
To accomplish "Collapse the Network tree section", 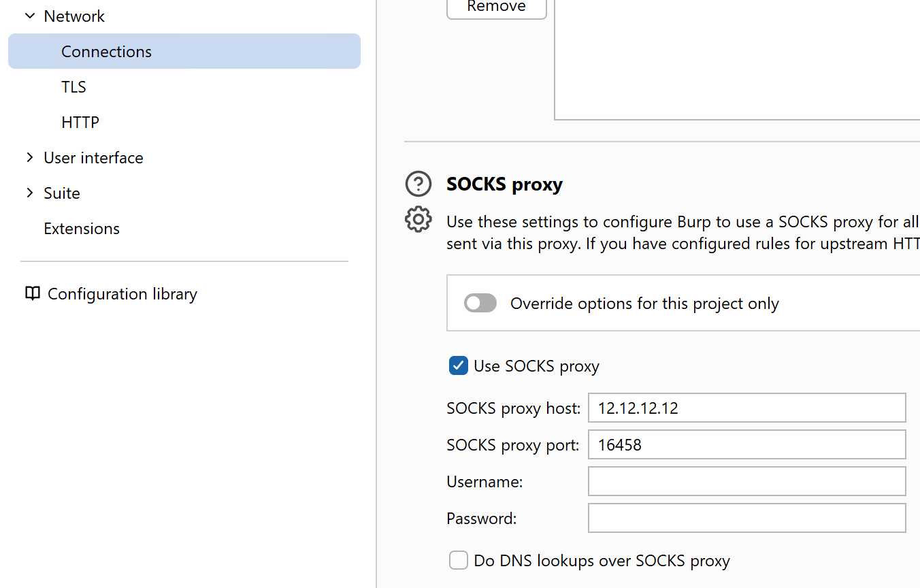I will pos(30,16).
